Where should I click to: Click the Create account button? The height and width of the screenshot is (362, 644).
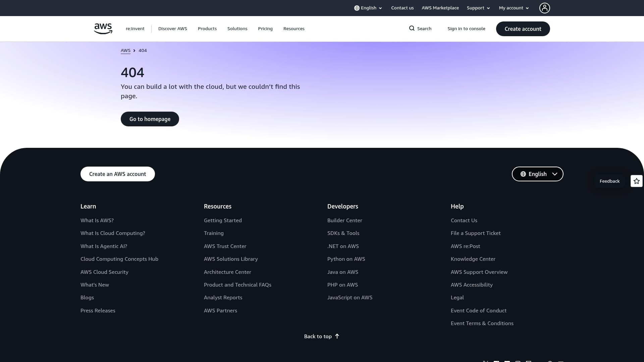523,29
